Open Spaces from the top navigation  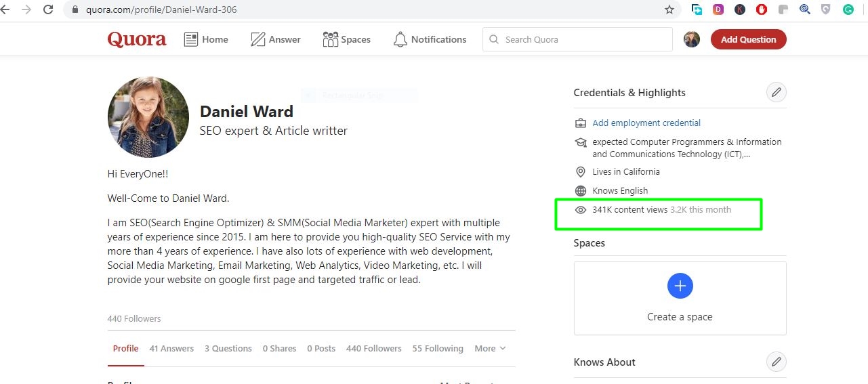346,39
